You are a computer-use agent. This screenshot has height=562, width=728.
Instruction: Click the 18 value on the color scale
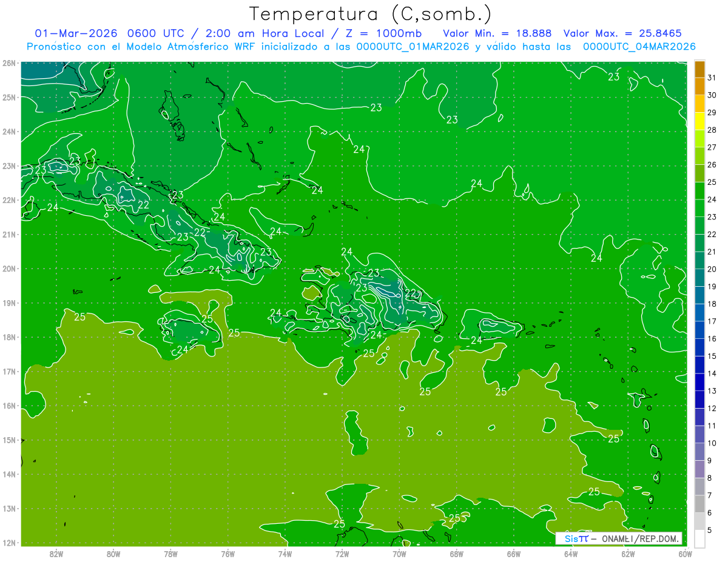coord(712,304)
